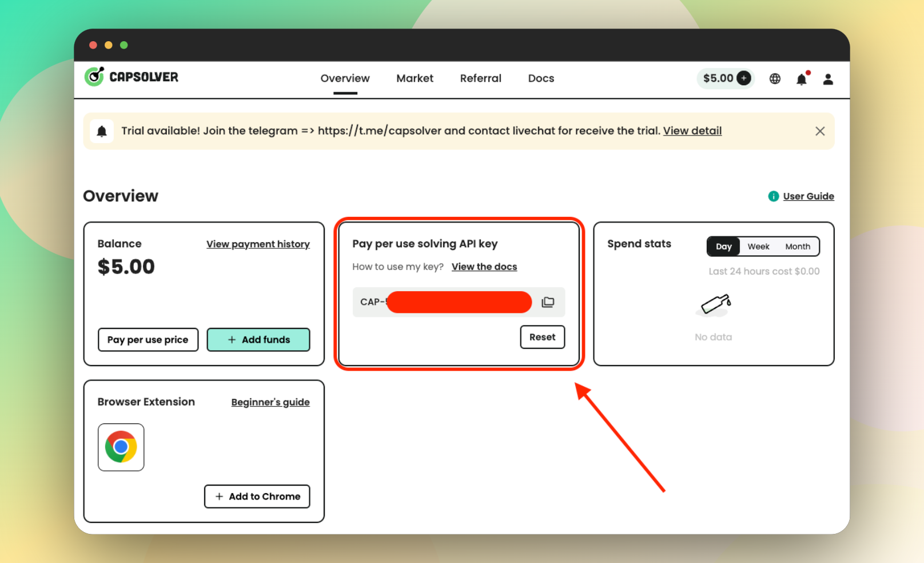Open the Docs tab
The height and width of the screenshot is (563, 924).
tap(540, 78)
